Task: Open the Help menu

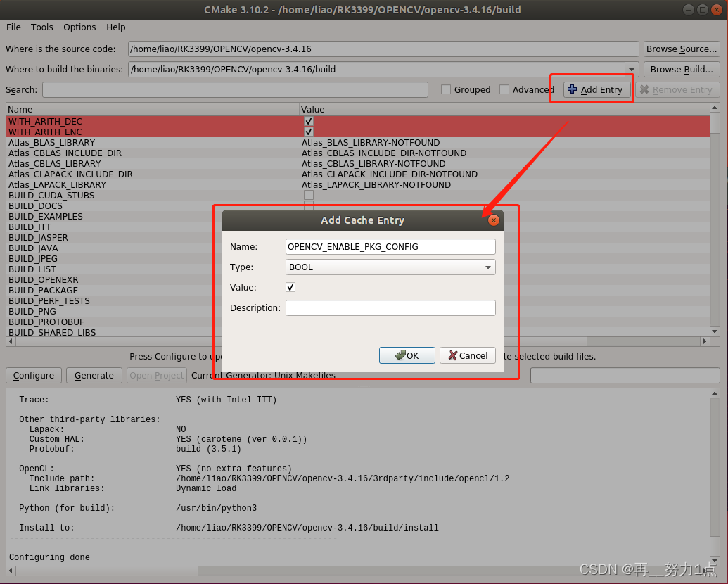Action: point(115,27)
